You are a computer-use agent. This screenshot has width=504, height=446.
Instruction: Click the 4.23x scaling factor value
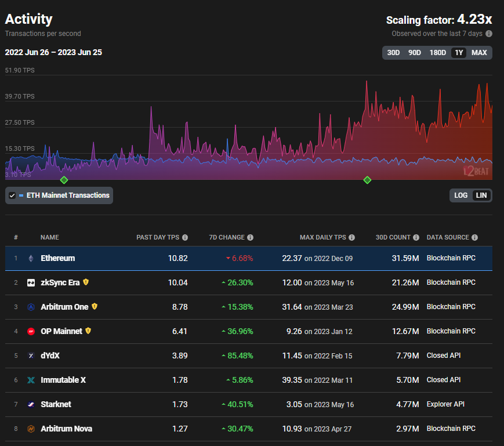pos(474,19)
